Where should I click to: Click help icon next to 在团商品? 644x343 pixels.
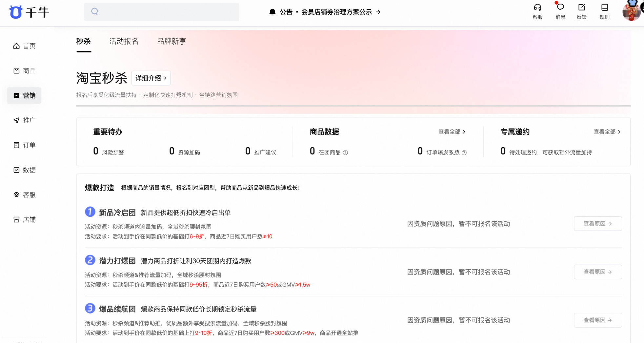(x=345, y=153)
